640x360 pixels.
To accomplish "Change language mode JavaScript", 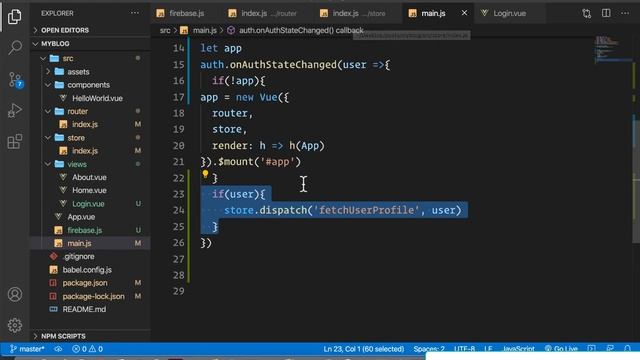I will pos(518,349).
